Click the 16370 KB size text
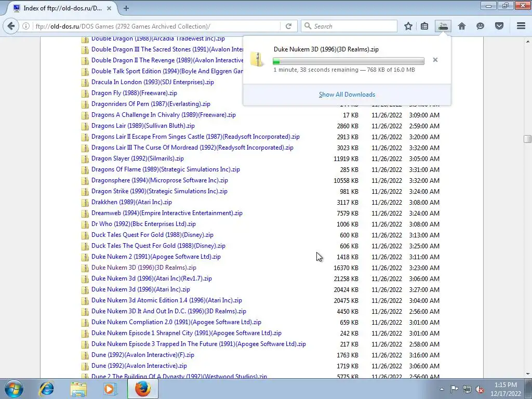Image resolution: width=532 pixels, height=399 pixels. tap(345, 268)
